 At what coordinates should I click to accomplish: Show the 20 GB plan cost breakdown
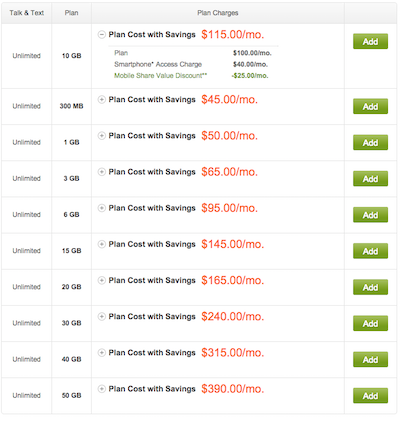(102, 280)
